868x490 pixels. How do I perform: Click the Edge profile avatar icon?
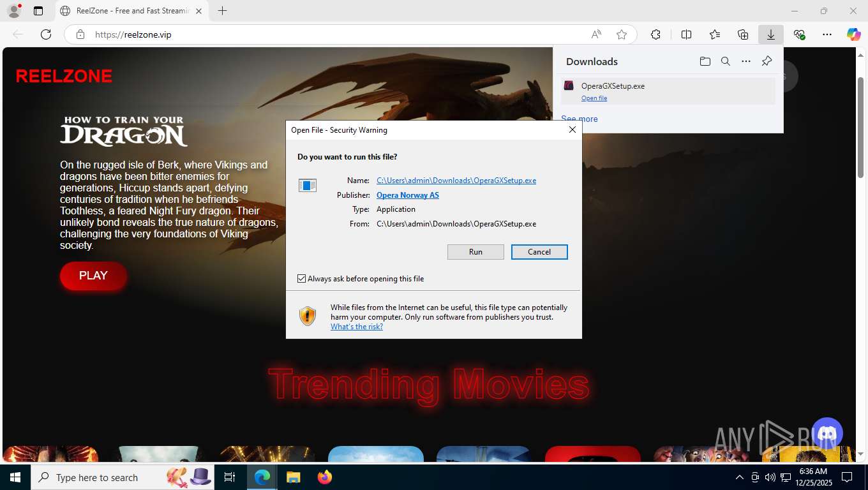pyautogui.click(x=14, y=11)
